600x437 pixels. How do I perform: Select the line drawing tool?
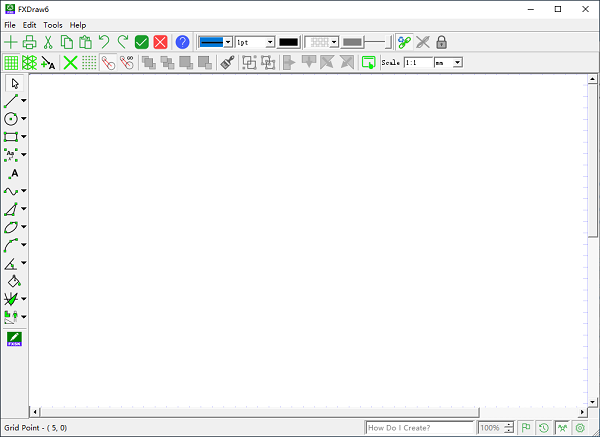11,101
